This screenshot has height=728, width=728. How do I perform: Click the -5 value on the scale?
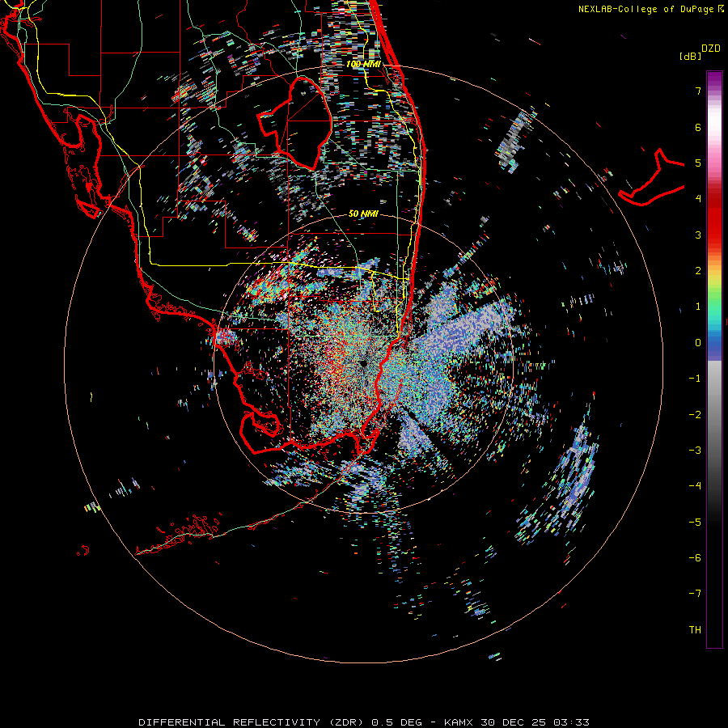[695, 522]
